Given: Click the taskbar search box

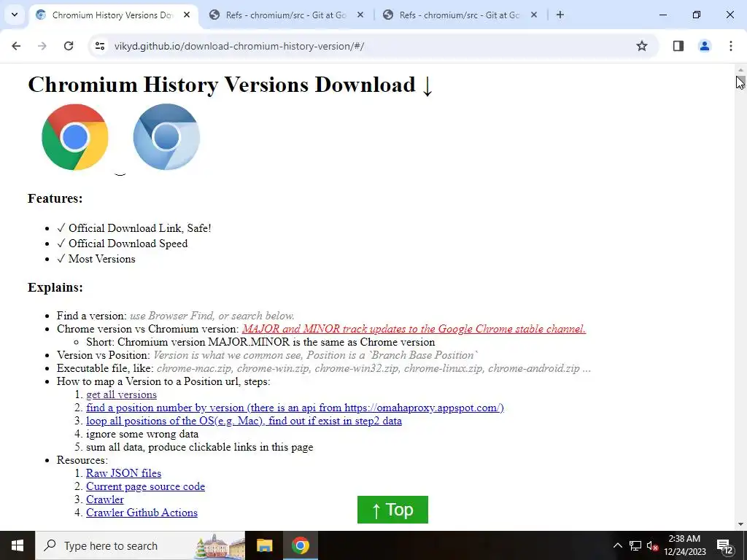Looking at the screenshot, I should [140, 545].
